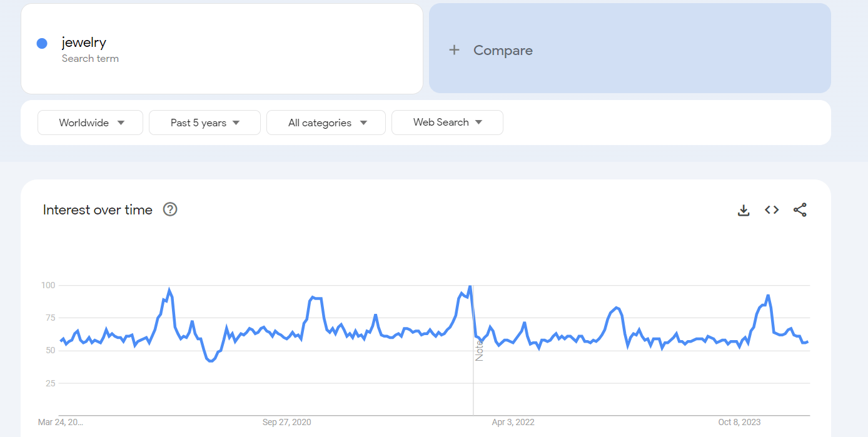Open the Worldwide region dropdown
Image resolution: width=868 pixels, height=437 pixels.
click(91, 123)
